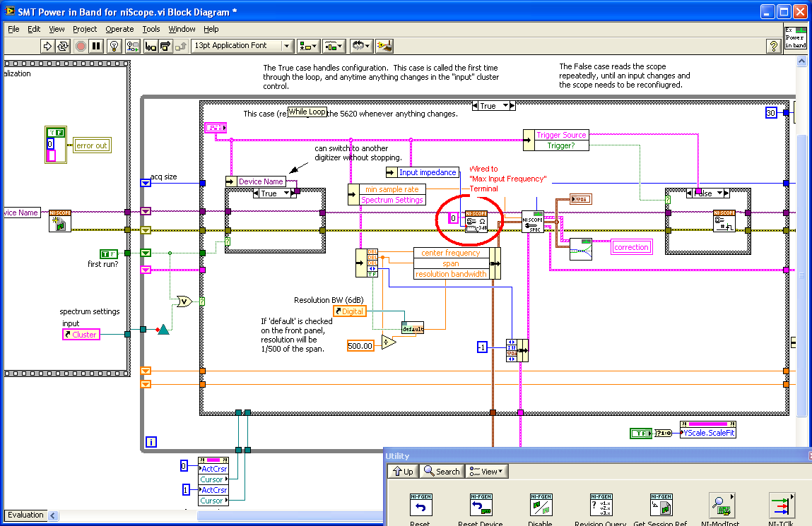The image size is (812, 526).
Task: Select the NI-FGEN Reset VI icon
Action: coord(420,505)
